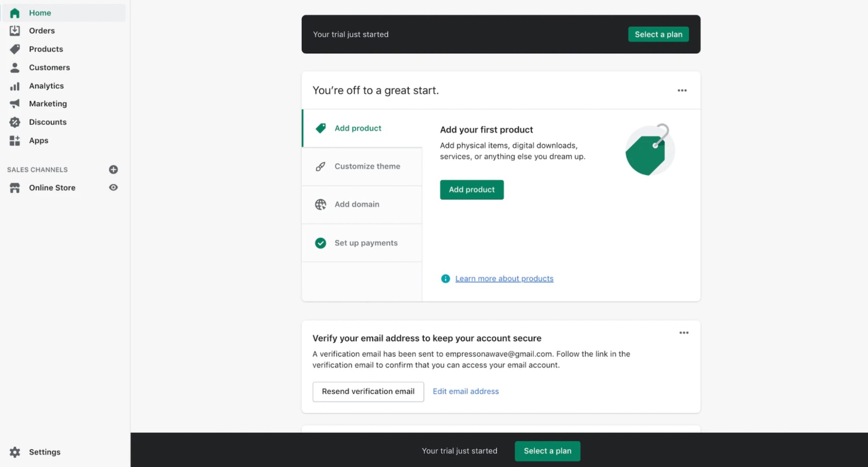Click the green Add product button

tap(472, 189)
